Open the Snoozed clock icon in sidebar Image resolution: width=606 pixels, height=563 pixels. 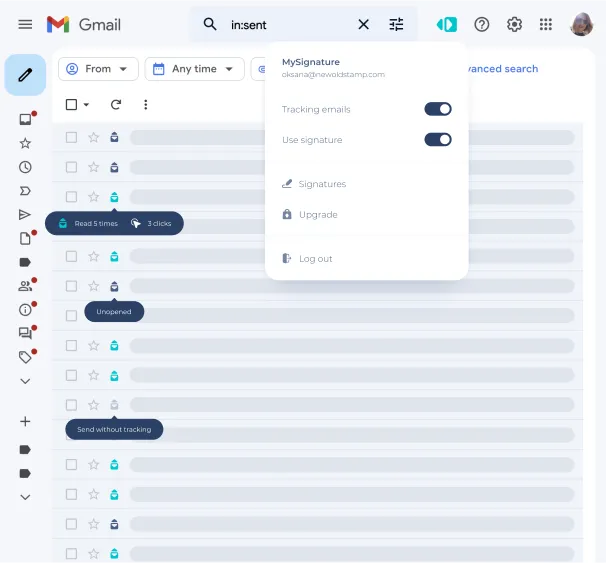coord(25,167)
